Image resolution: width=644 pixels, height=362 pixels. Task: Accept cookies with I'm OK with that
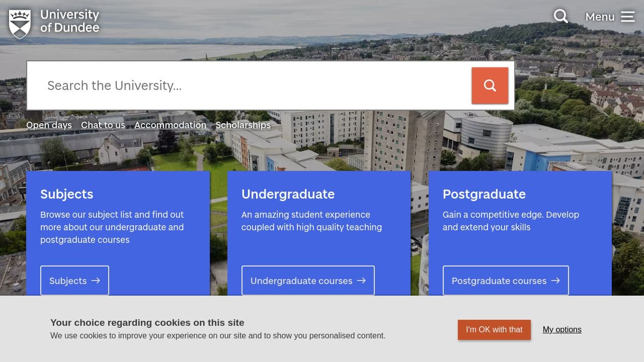494,330
